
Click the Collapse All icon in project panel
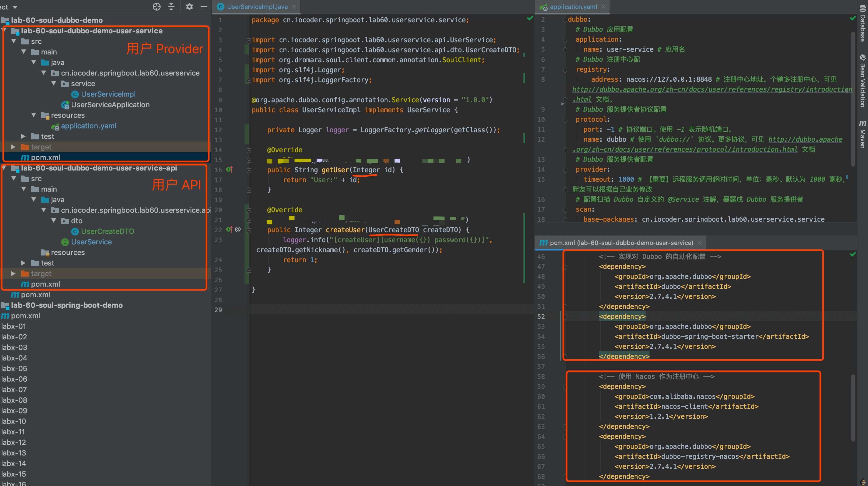(171, 6)
